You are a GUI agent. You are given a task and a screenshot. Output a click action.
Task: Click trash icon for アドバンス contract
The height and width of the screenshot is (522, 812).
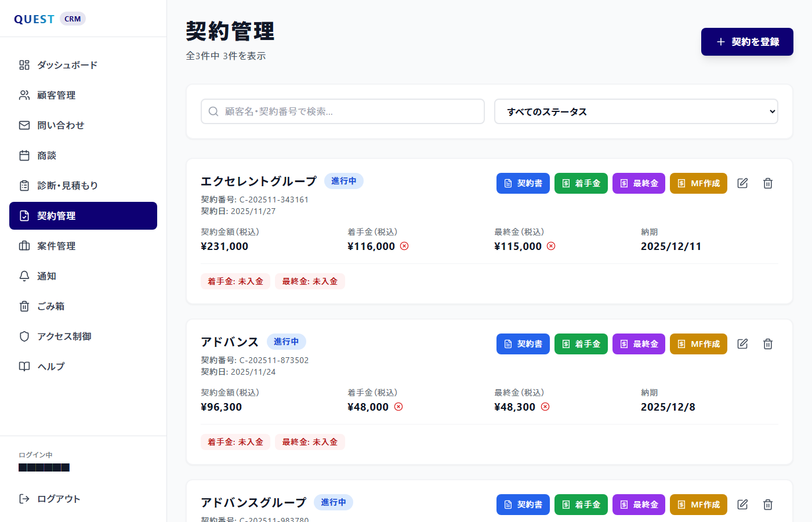point(768,344)
